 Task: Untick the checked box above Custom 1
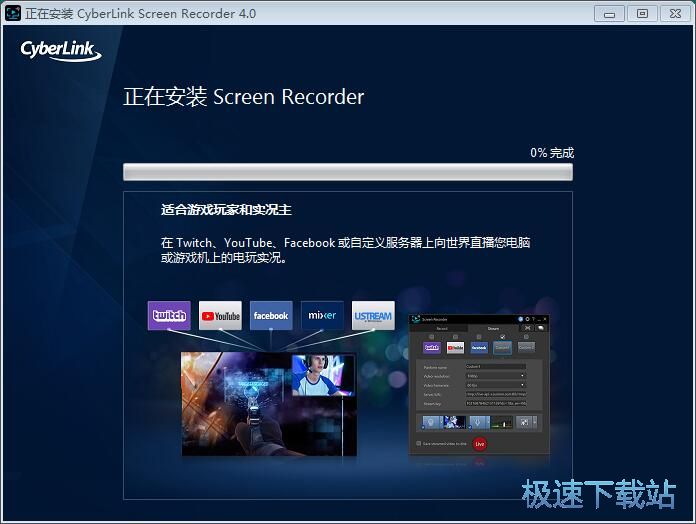(x=502, y=337)
